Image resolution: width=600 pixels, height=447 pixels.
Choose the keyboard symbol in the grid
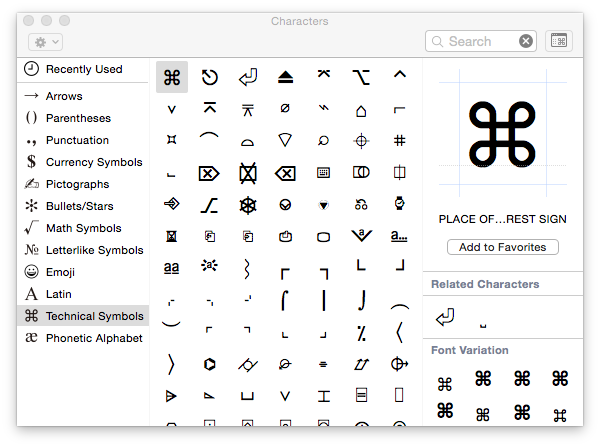click(323, 173)
